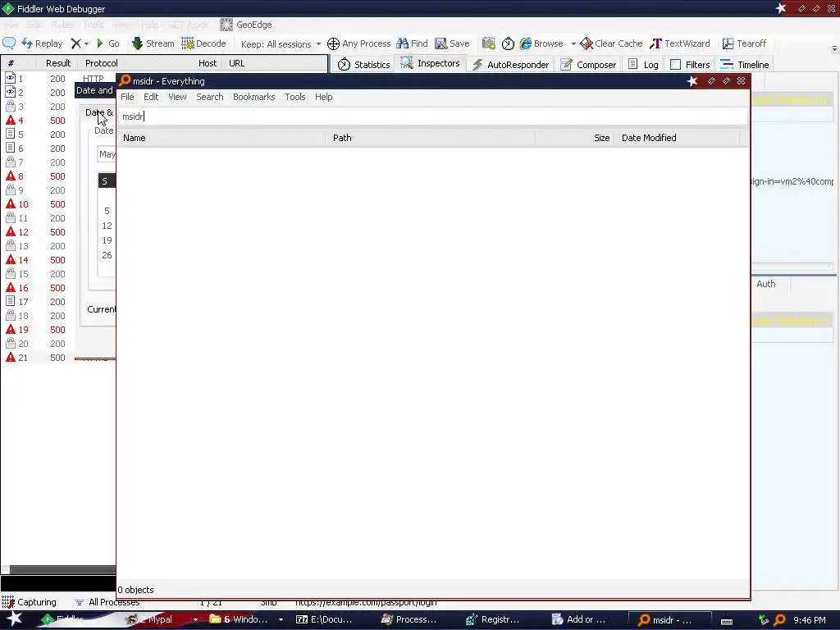Open the Remove sessions dropdown arrow
The height and width of the screenshot is (630, 840).
pos(86,44)
